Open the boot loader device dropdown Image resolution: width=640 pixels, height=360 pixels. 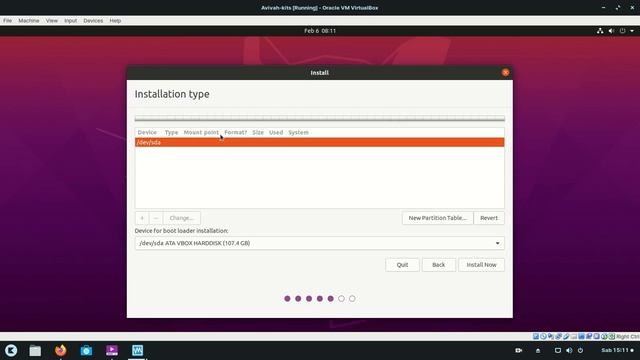(x=320, y=243)
